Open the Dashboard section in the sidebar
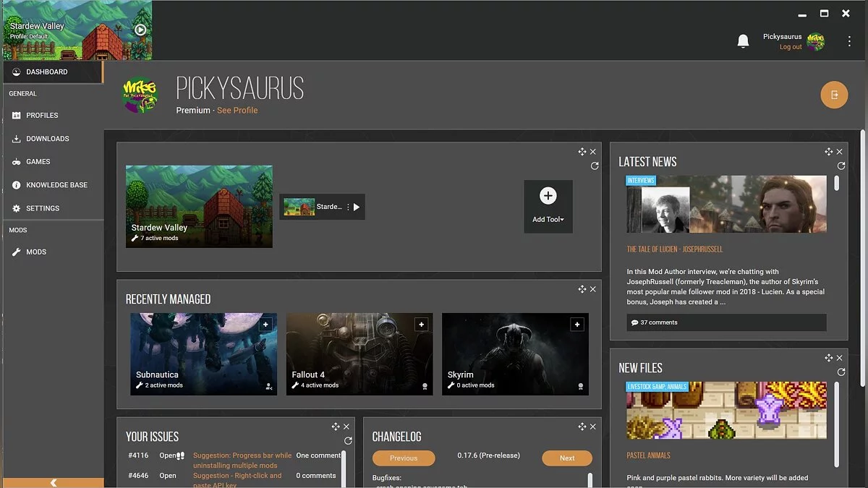 [x=53, y=72]
